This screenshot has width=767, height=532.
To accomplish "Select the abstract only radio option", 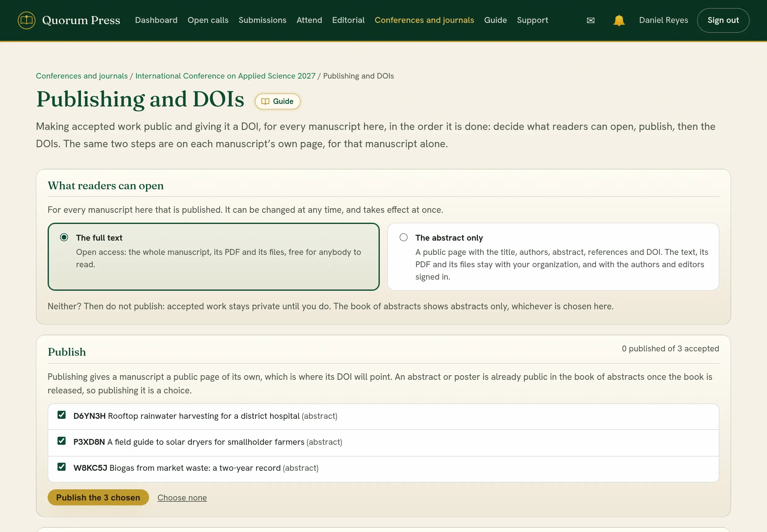I will coord(403,237).
